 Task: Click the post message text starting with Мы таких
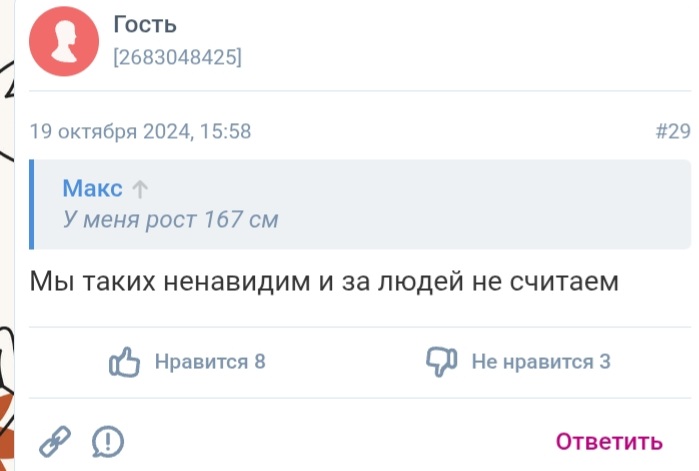pos(324,283)
